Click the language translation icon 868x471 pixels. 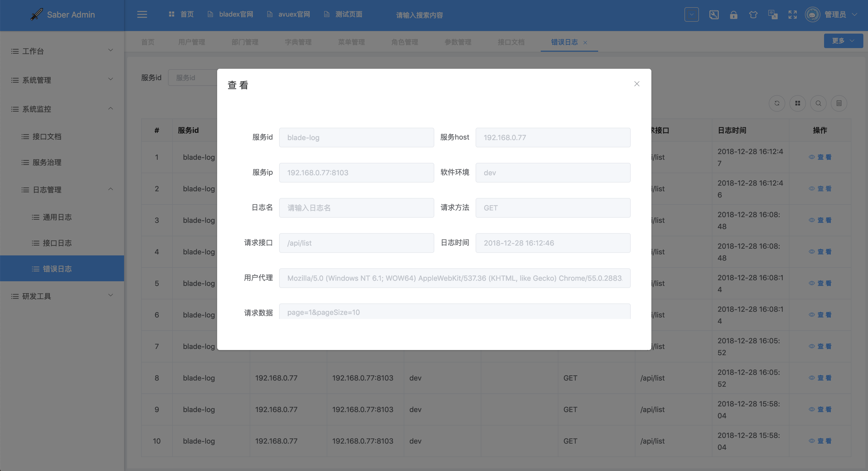[773, 15]
